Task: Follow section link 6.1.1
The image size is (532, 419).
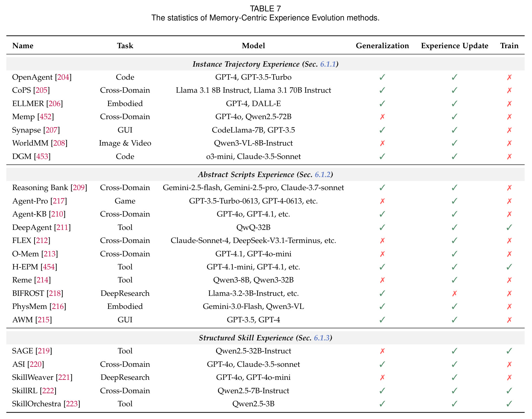Action: pos(328,64)
